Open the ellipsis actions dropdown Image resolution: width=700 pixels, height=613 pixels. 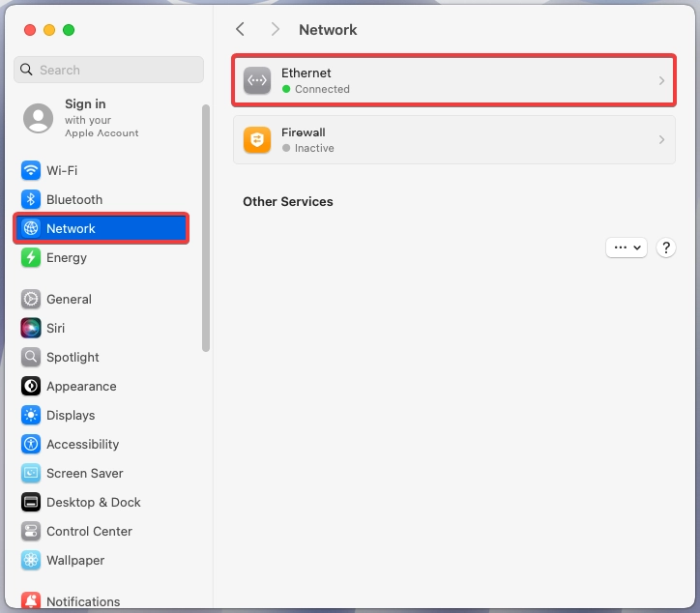[627, 248]
